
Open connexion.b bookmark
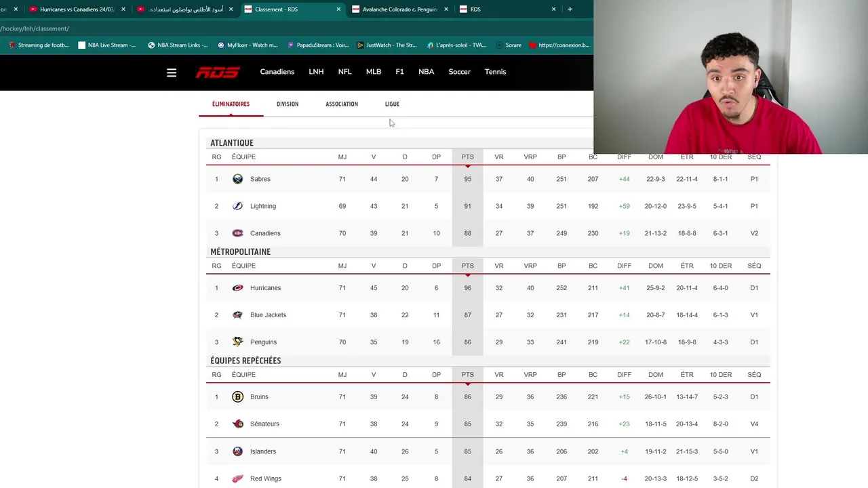559,45
